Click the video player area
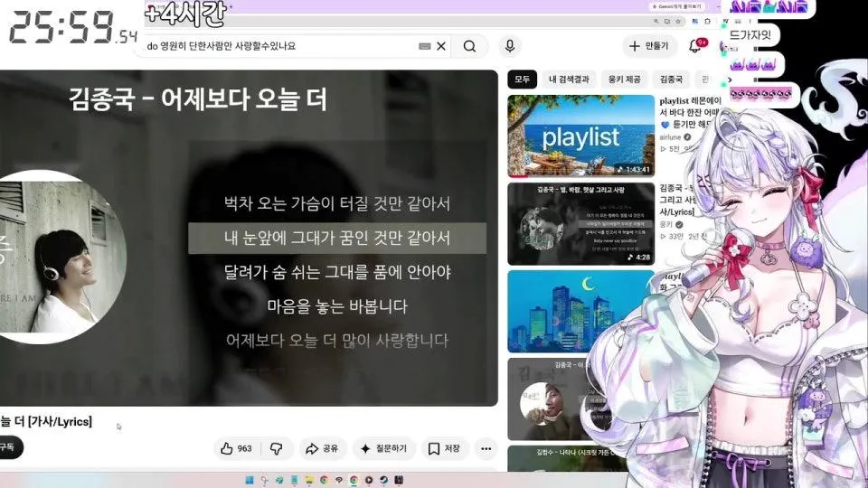Viewport: 868px width, 488px height. [250, 238]
